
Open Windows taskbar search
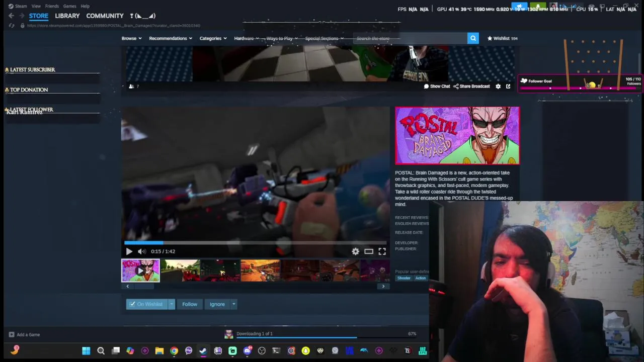click(101, 351)
